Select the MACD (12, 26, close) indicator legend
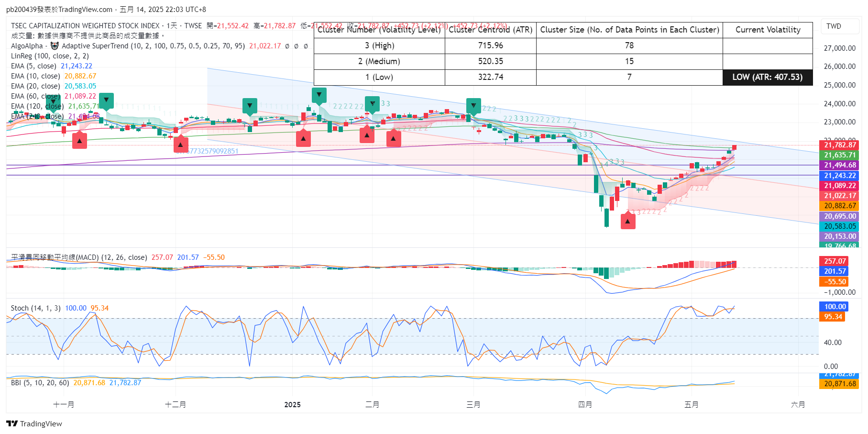868x434 pixels. (118, 257)
